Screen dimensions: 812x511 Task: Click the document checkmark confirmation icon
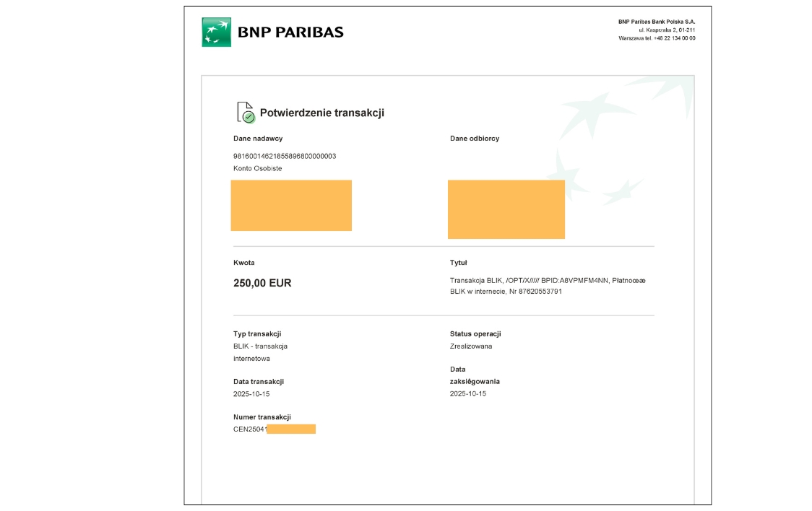point(246,113)
